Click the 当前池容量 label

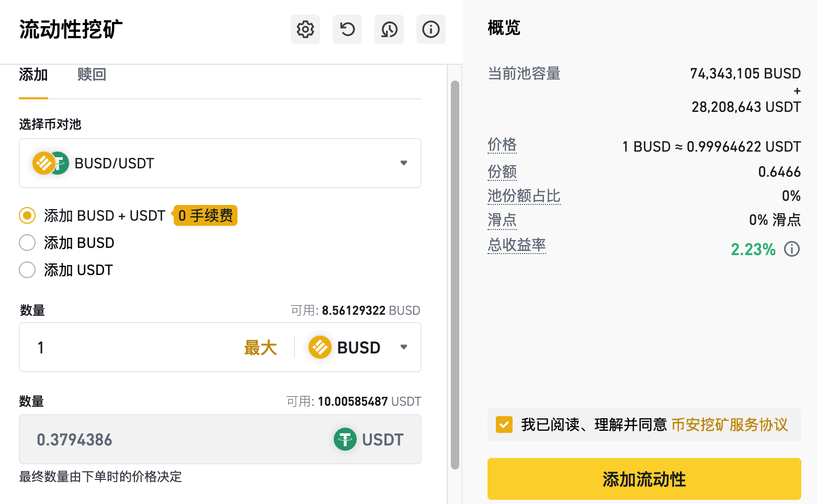524,74
